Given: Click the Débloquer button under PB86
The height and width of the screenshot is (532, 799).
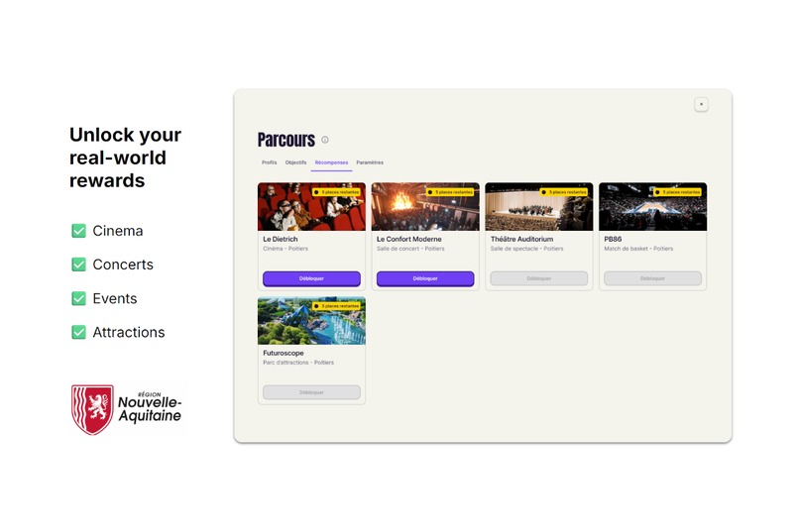Looking at the screenshot, I should point(652,278).
